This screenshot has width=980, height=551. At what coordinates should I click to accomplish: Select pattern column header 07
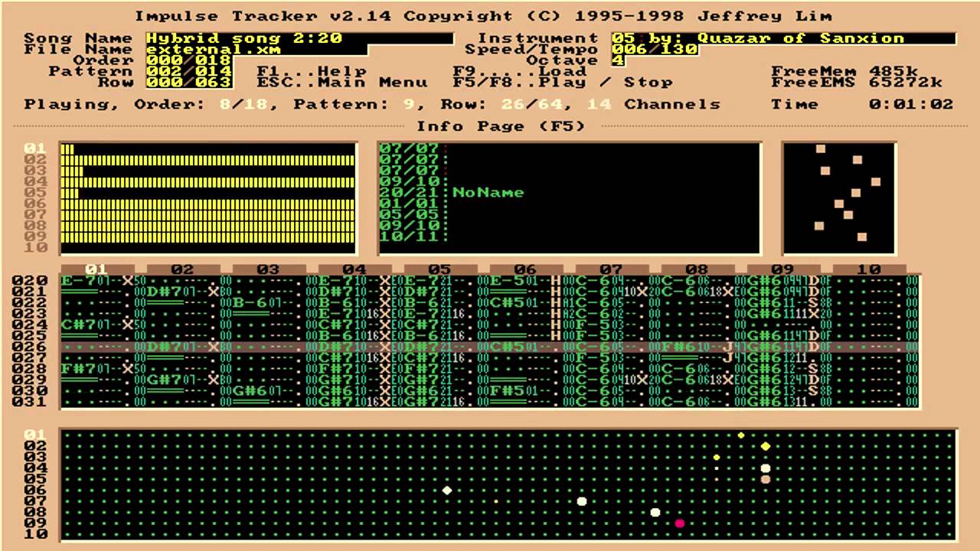[611, 269]
